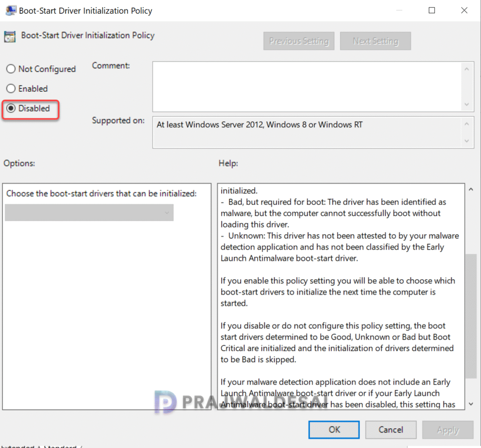Click the policy icon beside the heading
The height and width of the screenshot is (448, 481).
click(10, 37)
